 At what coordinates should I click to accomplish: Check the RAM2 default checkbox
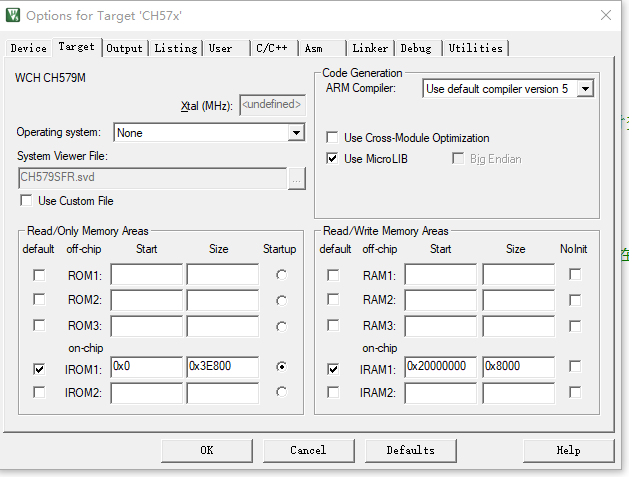tap(333, 300)
